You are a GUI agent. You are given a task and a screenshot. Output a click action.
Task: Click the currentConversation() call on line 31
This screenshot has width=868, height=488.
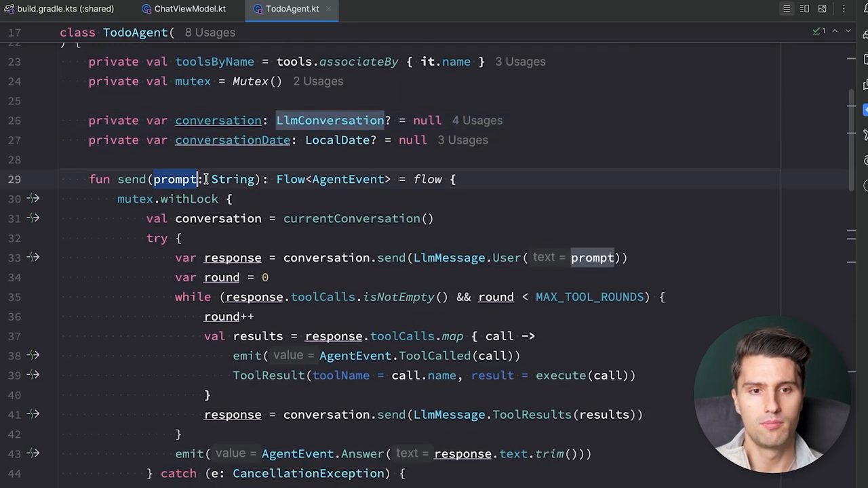[358, 218]
